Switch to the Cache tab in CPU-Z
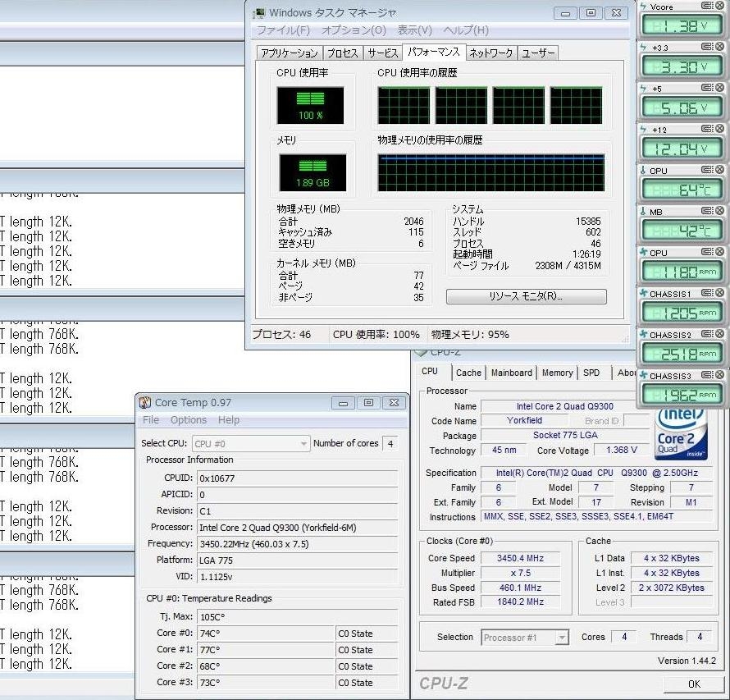This screenshot has height=700, width=730. tap(468, 373)
